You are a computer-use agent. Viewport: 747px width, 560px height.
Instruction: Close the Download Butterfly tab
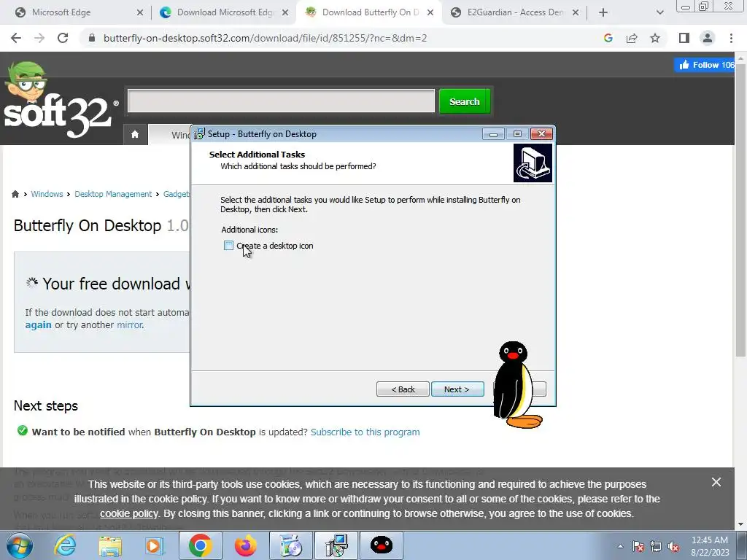[430, 13]
